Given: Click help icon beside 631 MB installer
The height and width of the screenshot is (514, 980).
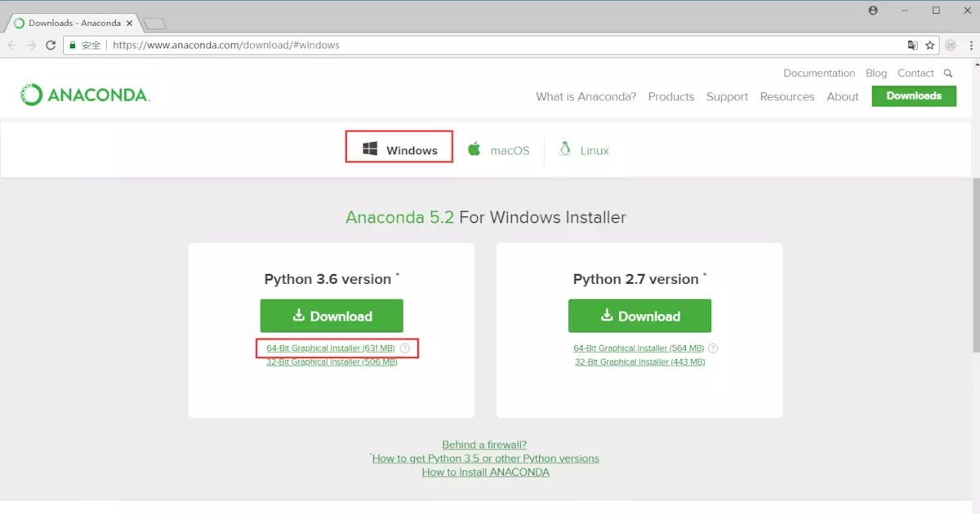Looking at the screenshot, I should coord(404,348).
